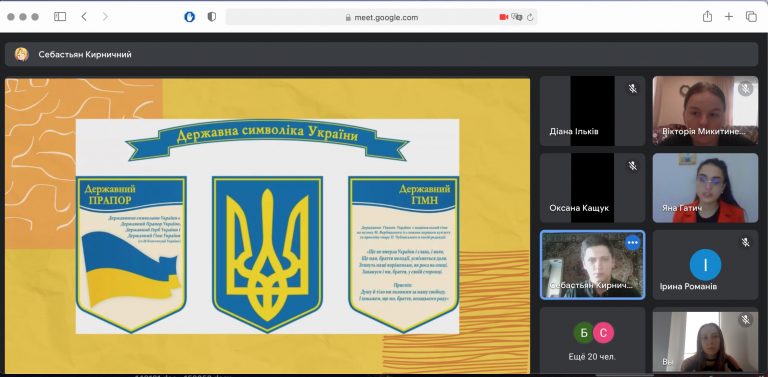
Task: Show the tab overview icon
Action: (751, 17)
